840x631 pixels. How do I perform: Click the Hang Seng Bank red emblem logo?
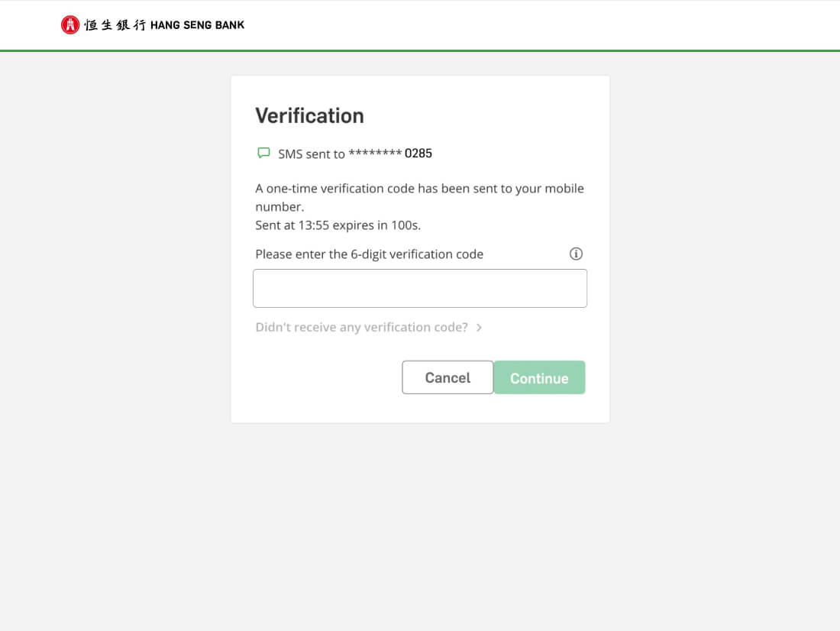pos(70,25)
